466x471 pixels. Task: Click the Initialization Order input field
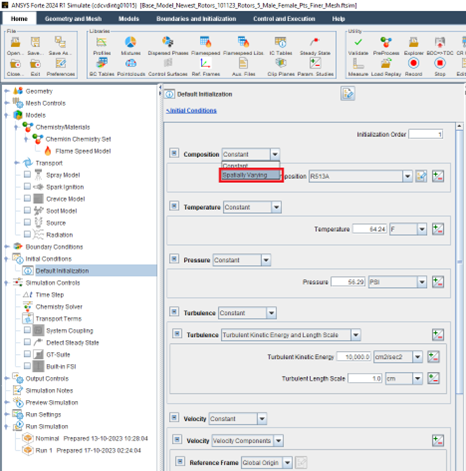[x=426, y=134]
